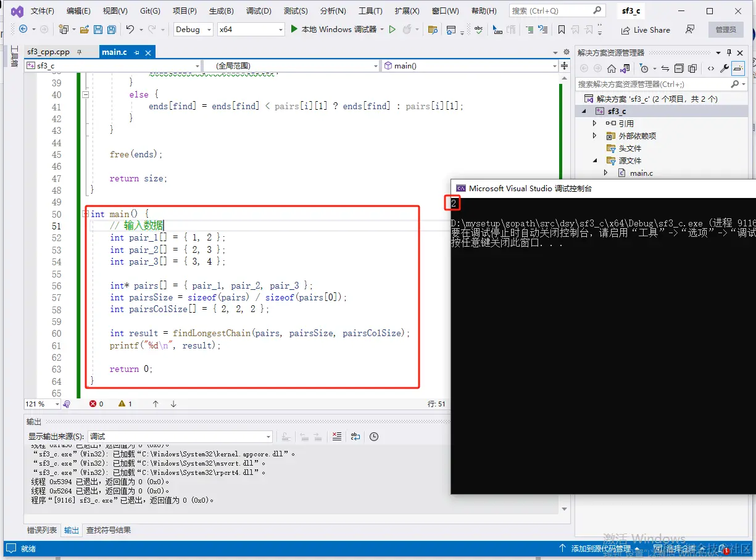Toggle a bookmark with the bookmark icon

point(561,30)
